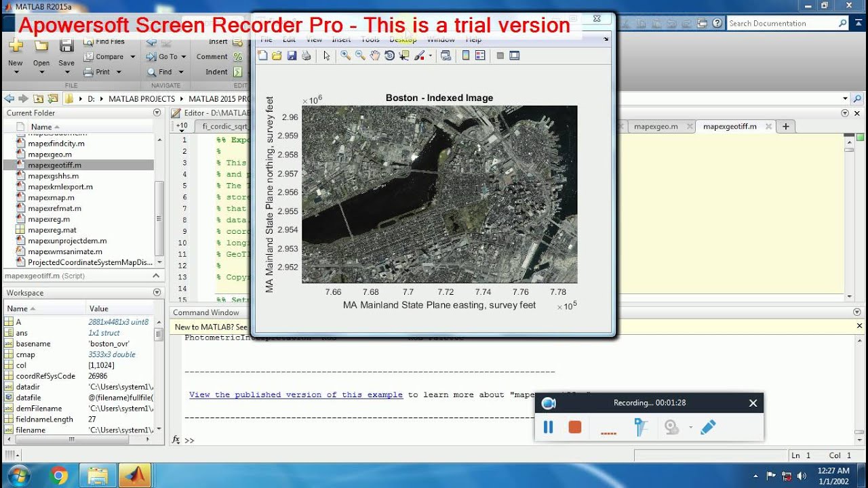Open the Current Folder panel actions menu
The height and width of the screenshot is (488, 868).
pos(157,113)
